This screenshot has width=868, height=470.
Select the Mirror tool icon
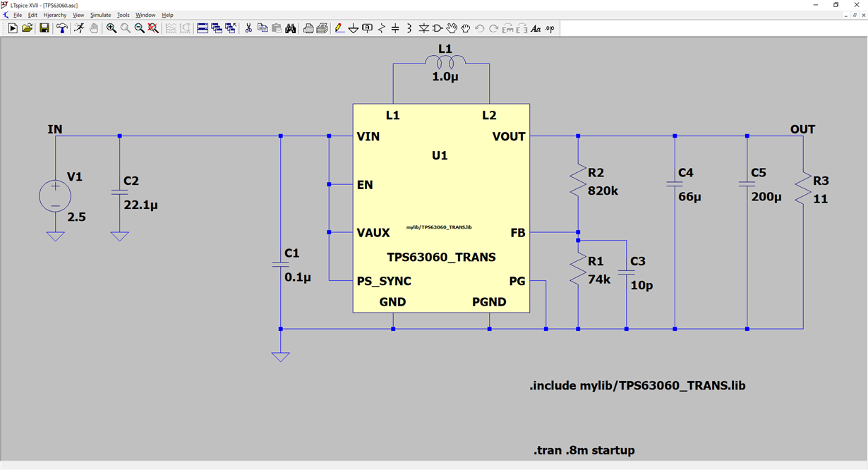(522, 28)
